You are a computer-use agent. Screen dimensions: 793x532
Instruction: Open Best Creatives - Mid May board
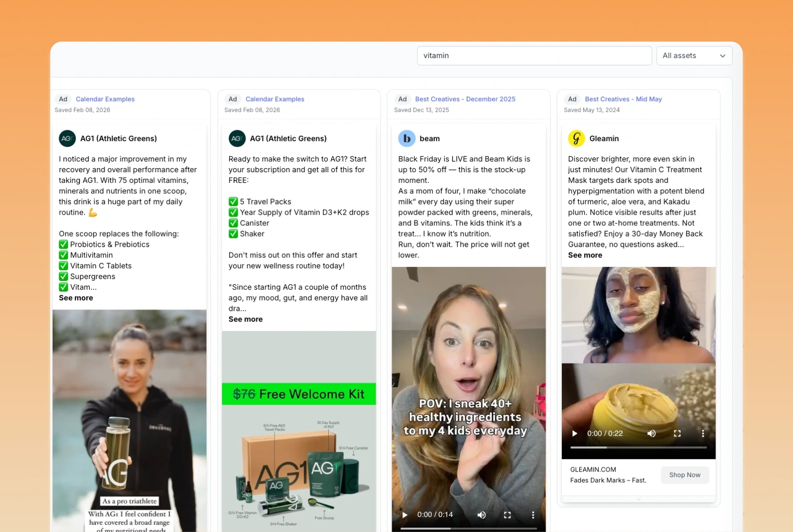tap(623, 99)
